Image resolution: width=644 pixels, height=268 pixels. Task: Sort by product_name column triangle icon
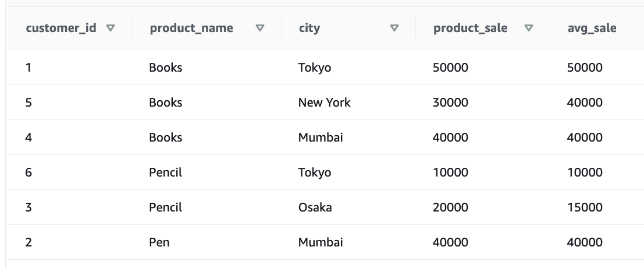coord(260,28)
